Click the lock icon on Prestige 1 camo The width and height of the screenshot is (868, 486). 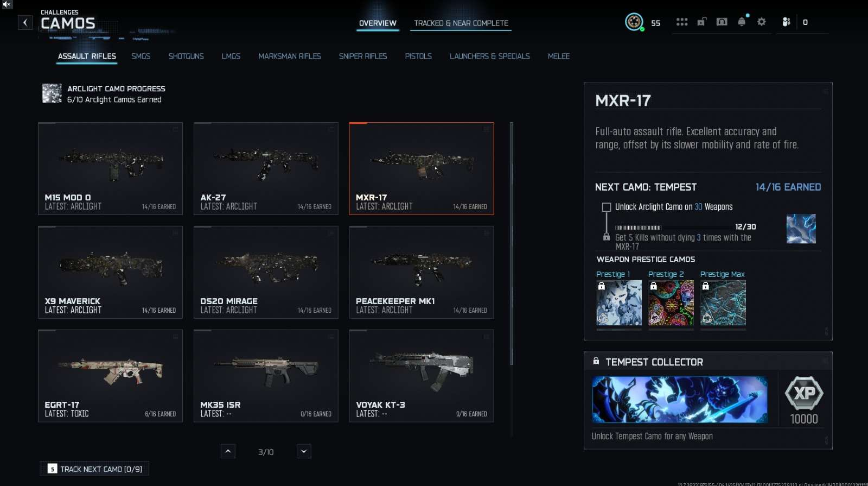pos(602,286)
